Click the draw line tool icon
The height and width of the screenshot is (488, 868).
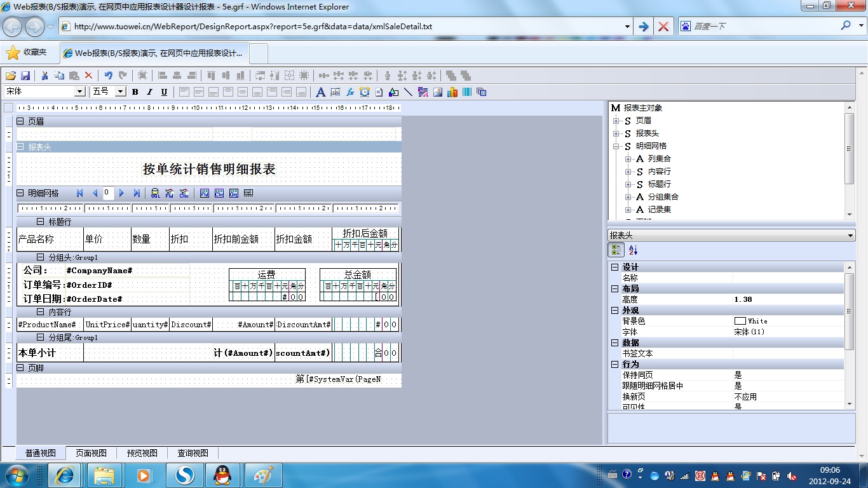[408, 92]
